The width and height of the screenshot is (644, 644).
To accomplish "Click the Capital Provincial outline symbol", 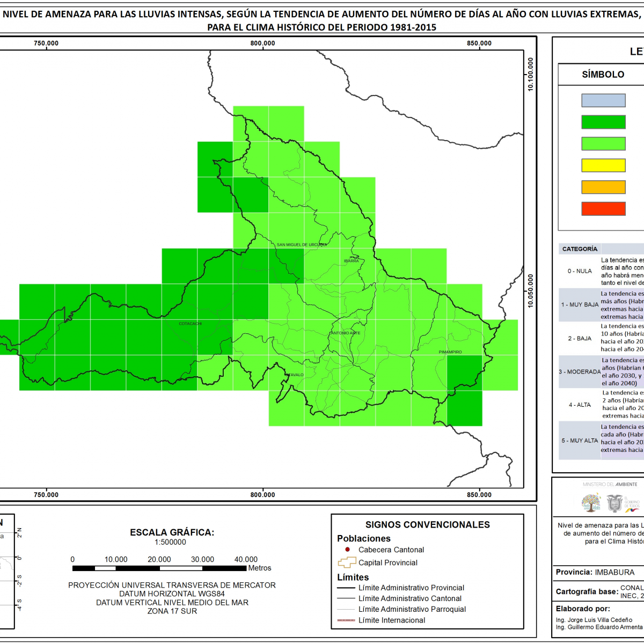I will (347, 562).
